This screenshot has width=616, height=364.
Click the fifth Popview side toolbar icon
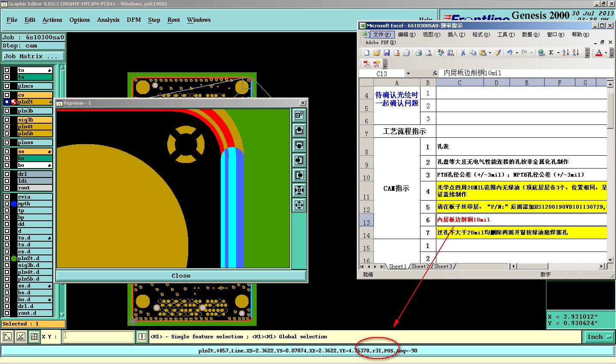(299, 175)
